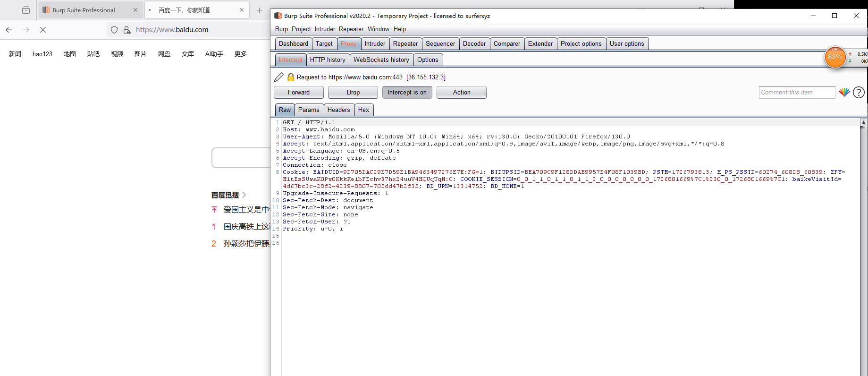The width and height of the screenshot is (868, 376).
Task: Click the Baidu search input box
Action: (x=241, y=158)
